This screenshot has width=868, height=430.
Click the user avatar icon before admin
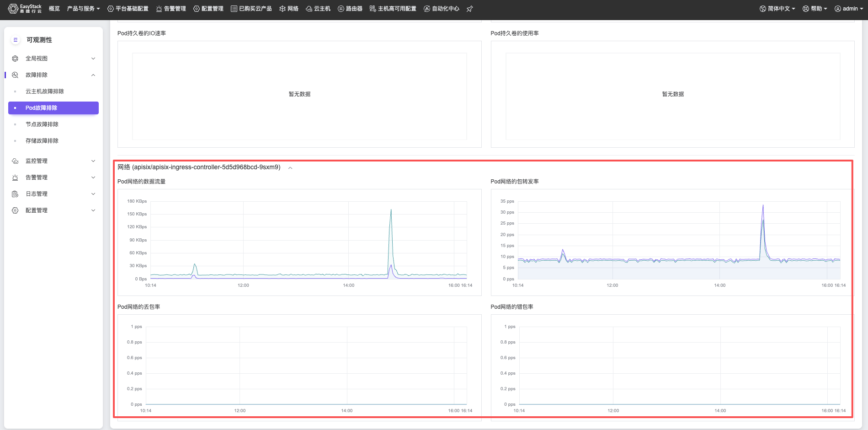click(838, 9)
